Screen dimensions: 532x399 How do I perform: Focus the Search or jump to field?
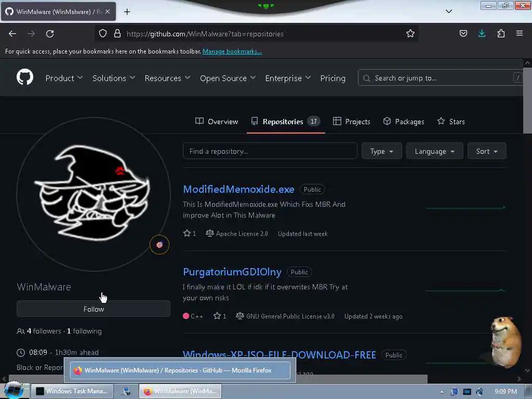coord(441,78)
